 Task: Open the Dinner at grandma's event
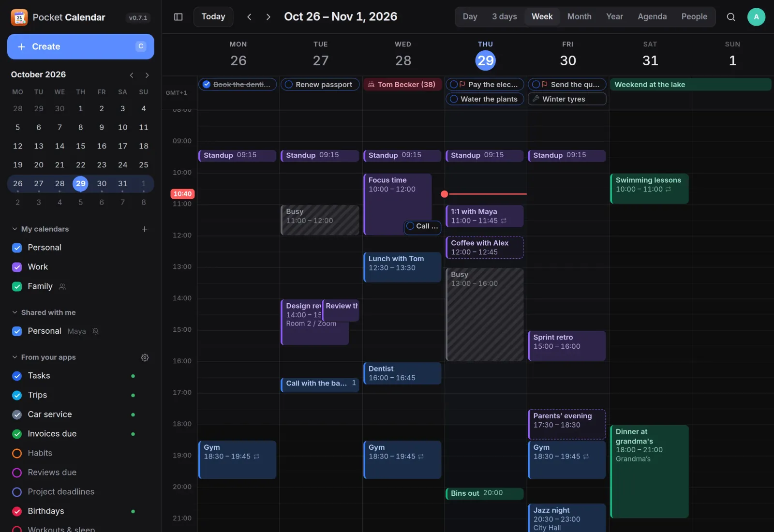pos(649,472)
